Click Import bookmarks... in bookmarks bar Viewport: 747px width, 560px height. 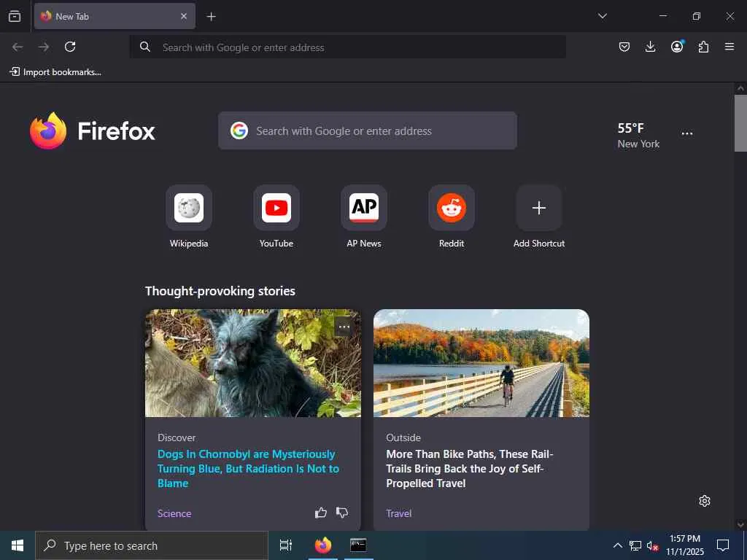[55, 72]
